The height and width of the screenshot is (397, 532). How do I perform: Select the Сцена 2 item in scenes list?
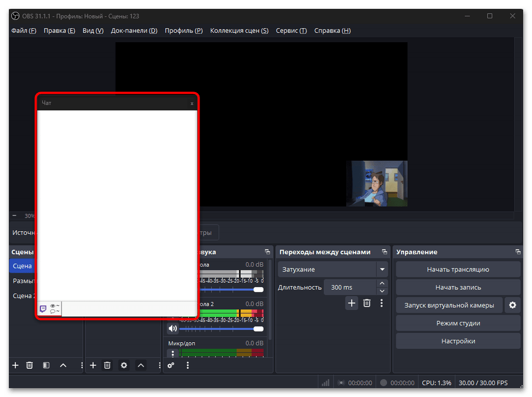tap(23, 296)
